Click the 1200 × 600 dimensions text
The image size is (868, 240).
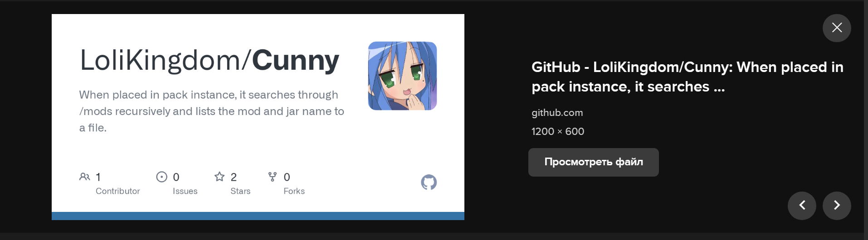pyautogui.click(x=557, y=131)
